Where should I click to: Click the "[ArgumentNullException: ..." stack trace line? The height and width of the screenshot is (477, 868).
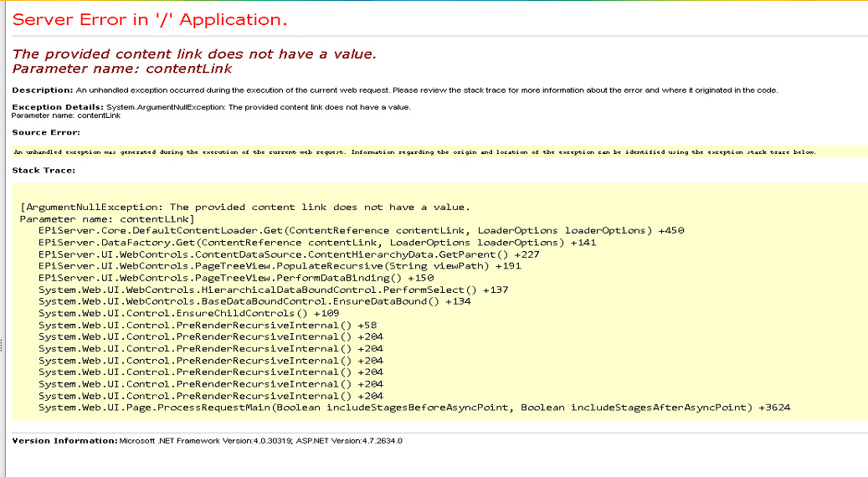(244, 207)
